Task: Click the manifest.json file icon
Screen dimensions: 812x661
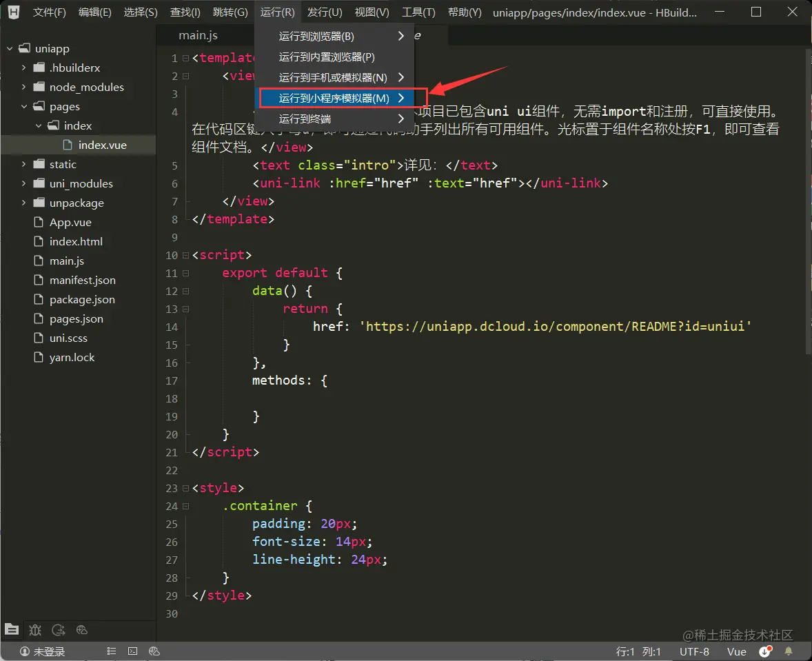Action: 39,280
